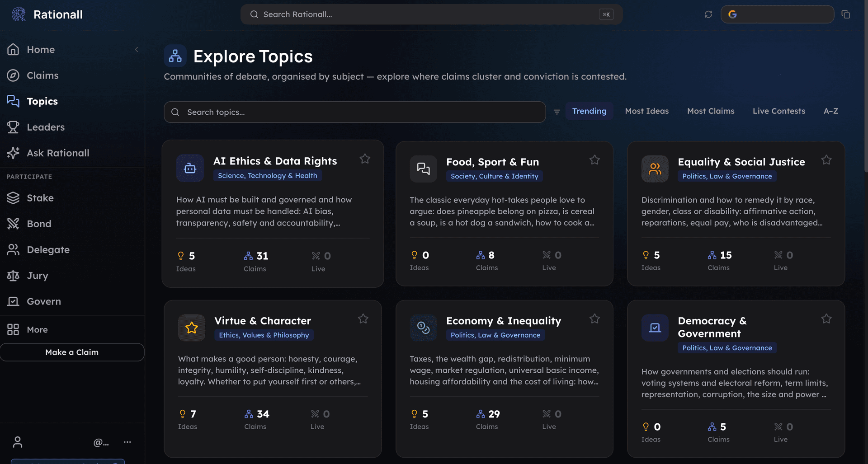The width and height of the screenshot is (868, 464).
Task: Switch to the Most Ideas tab
Action: [646, 111]
